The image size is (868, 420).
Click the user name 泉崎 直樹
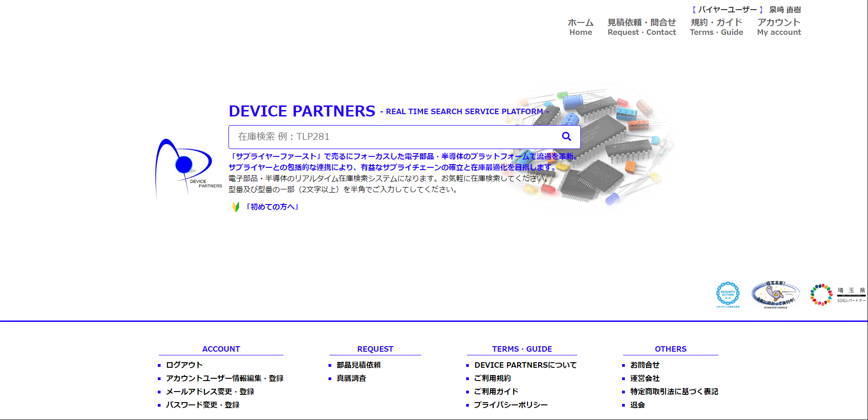pyautogui.click(x=785, y=10)
